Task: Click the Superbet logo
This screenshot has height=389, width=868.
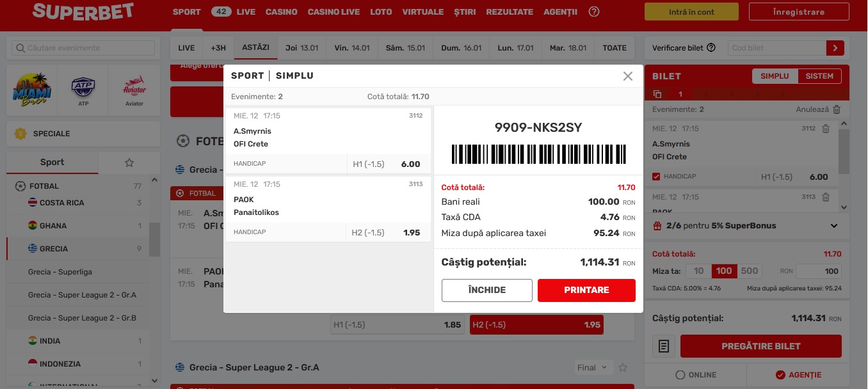Action: 83,11
